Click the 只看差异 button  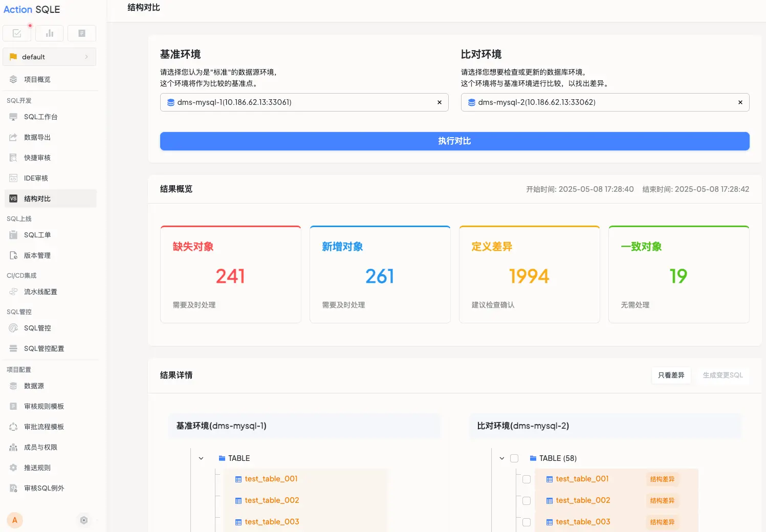(671, 375)
